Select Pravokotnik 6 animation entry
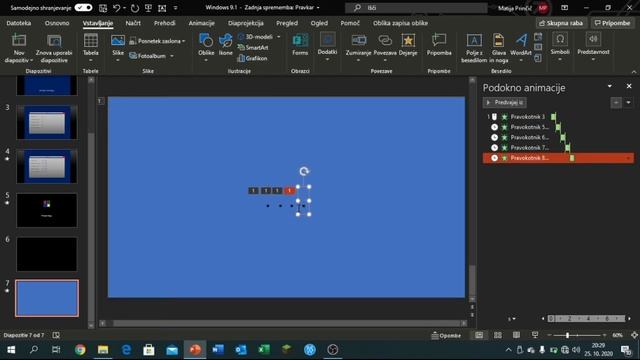Image resolution: width=640 pixels, height=360 pixels. 558,137
